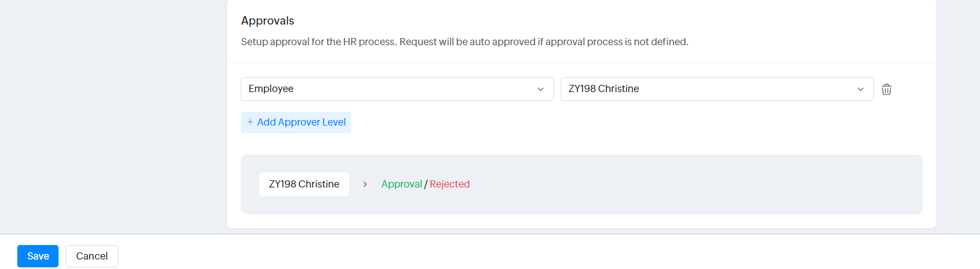Click the green Approval status text
This screenshot has width=980, height=269.
tap(401, 184)
